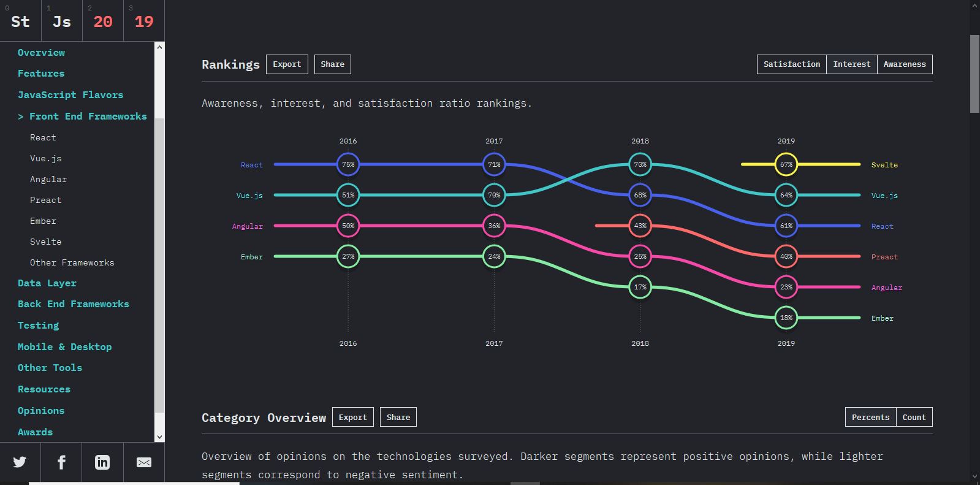The height and width of the screenshot is (485, 980).
Task: Click Ember 27% node in 2016
Action: [348, 256]
